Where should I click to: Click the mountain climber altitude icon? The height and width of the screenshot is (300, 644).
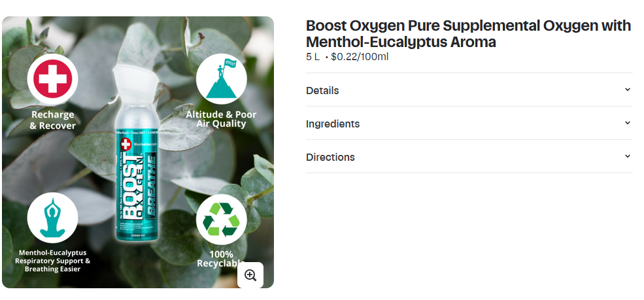pos(222,79)
